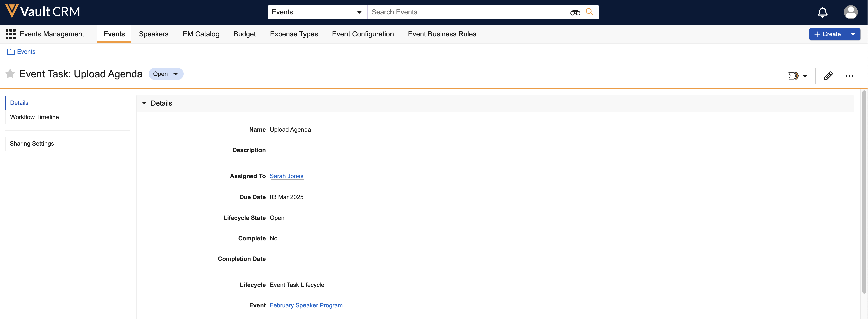
Task: Open the three-dot actions menu
Action: (x=849, y=76)
